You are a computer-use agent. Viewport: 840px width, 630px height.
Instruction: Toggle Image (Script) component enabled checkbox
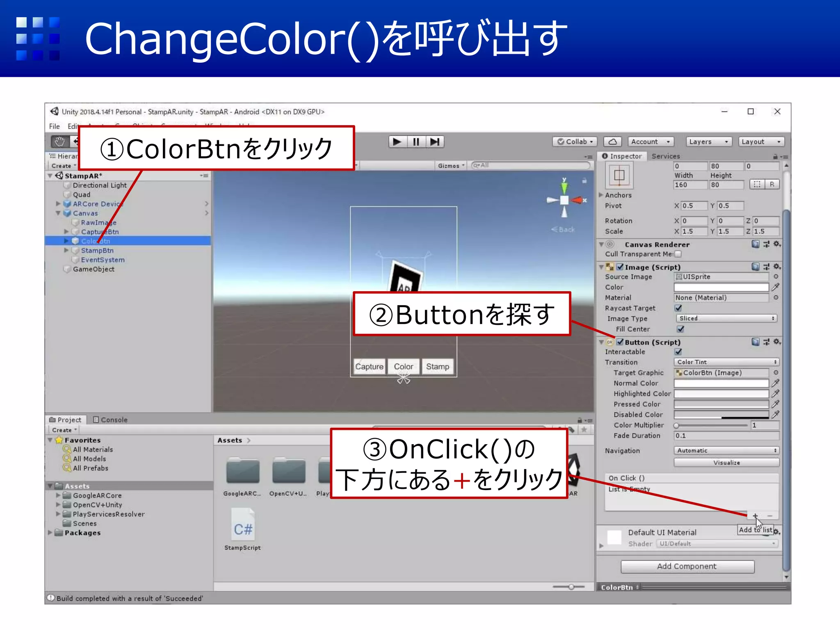[x=620, y=267]
